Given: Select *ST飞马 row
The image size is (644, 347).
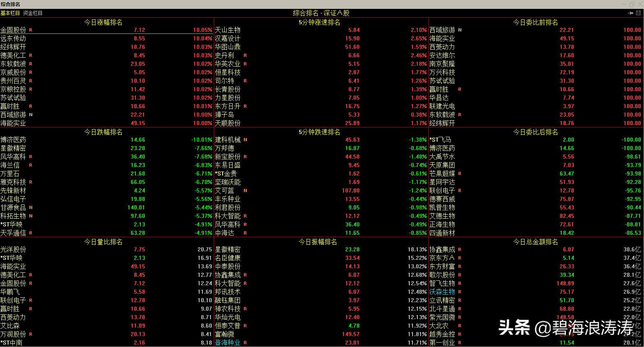Looking at the screenshot, I should pos(536,140).
